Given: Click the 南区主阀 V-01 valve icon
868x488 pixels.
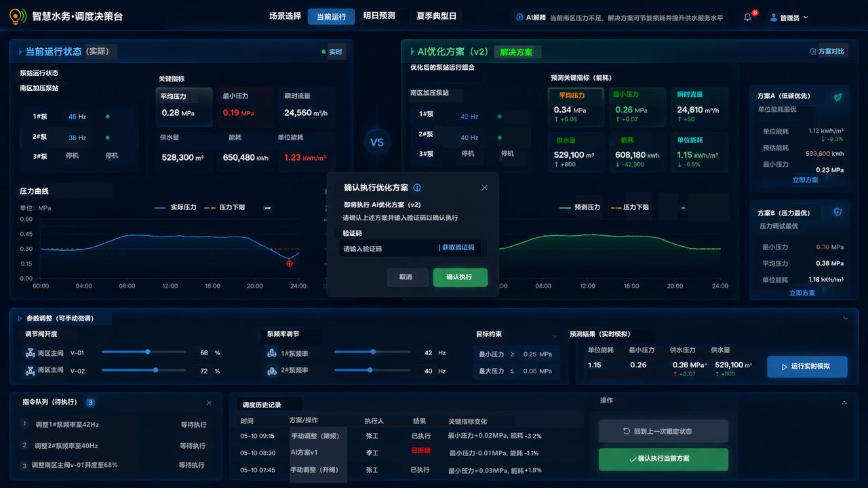Looking at the screenshot, I should 31,353.
